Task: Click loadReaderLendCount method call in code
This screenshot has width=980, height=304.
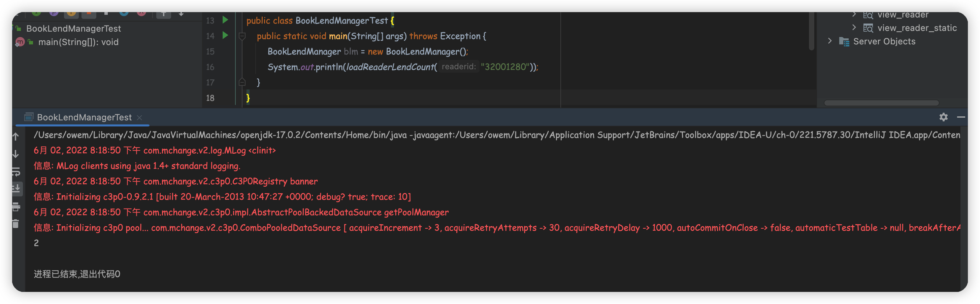Action: 391,67
